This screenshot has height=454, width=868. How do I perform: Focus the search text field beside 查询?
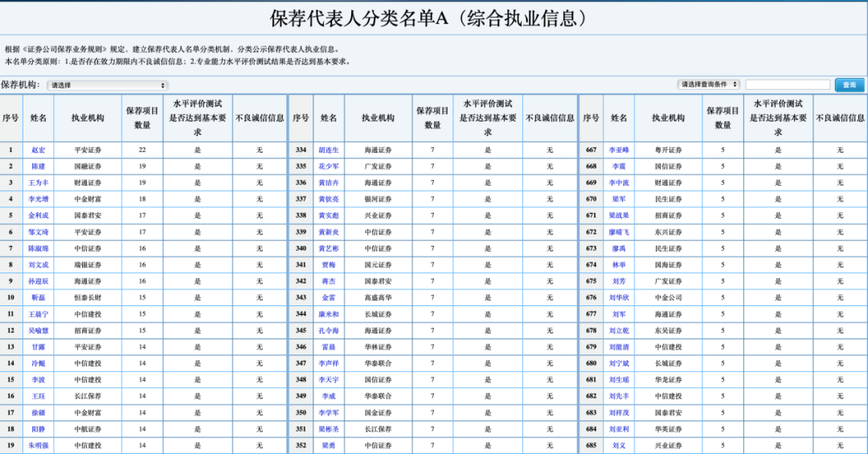pyautogui.click(x=788, y=84)
